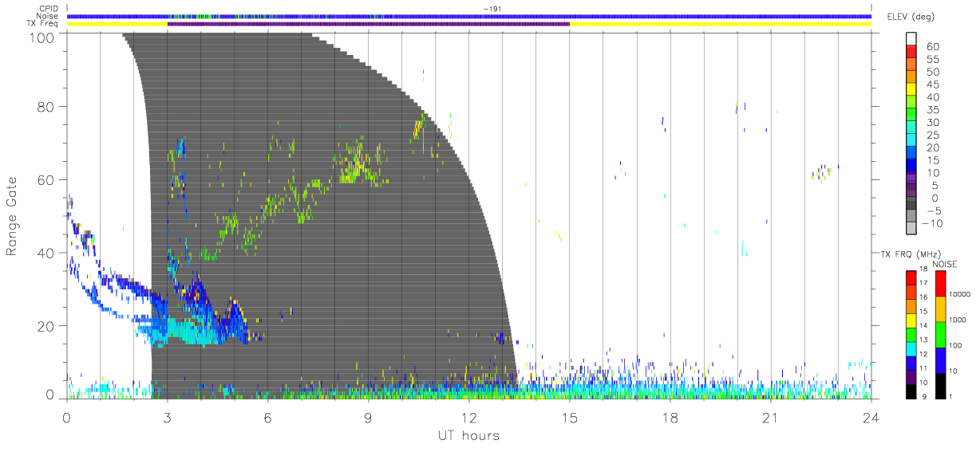Pick the red segment of TX FRQ colorbar
Viewport: 980px width, 452px height.
click(911, 277)
